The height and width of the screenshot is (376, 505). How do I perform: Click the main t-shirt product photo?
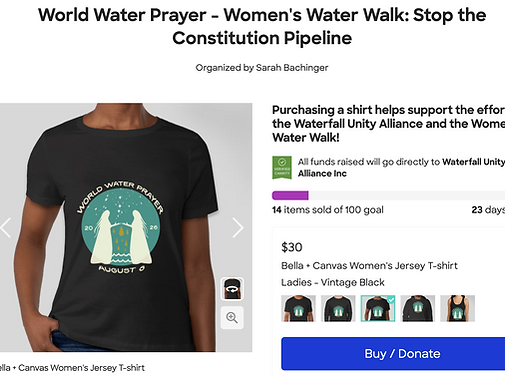point(126,227)
